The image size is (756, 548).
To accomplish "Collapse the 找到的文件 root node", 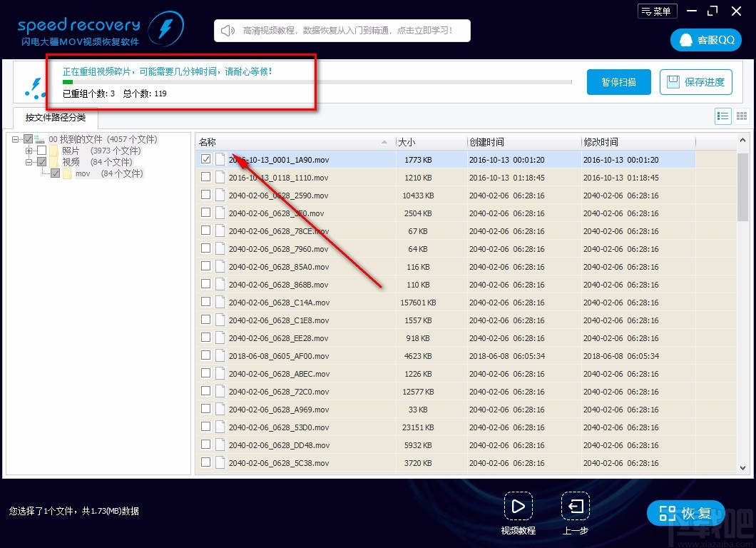I will (16, 139).
